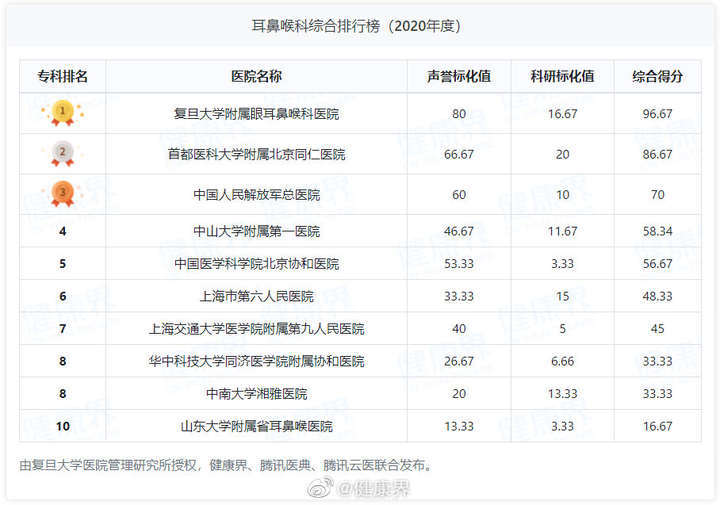720x505 pixels.
Task: Click research value 6.66
Action: (562, 361)
